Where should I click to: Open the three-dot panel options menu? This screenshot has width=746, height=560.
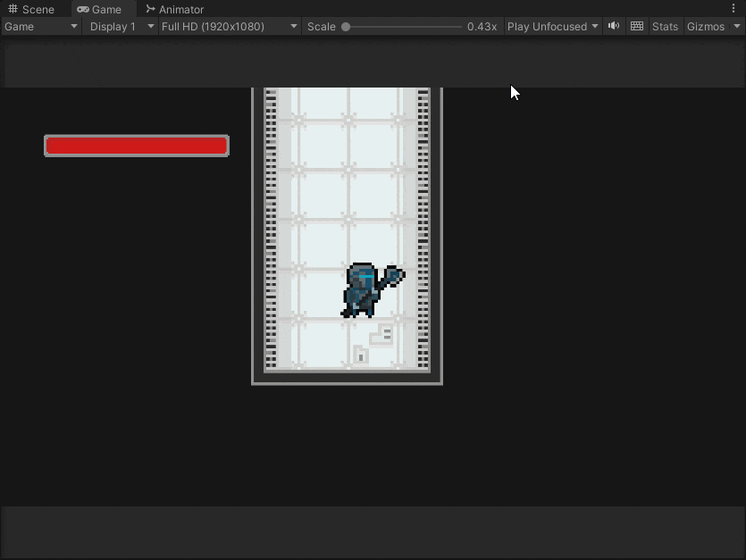[x=733, y=9]
